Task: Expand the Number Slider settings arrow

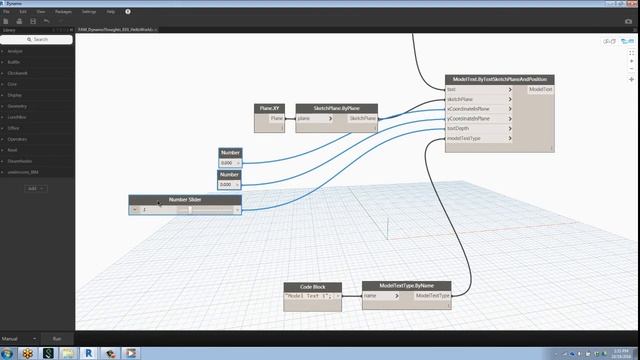Action: tap(135, 210)
